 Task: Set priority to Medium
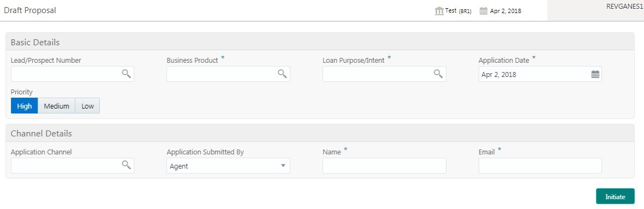pyautogui.click(x=56, y=105)
